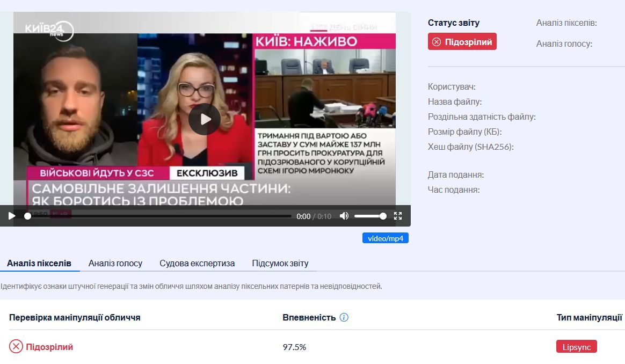Click the large circular play button on video
Screen dimensions: 625x364
click(204, 119)
